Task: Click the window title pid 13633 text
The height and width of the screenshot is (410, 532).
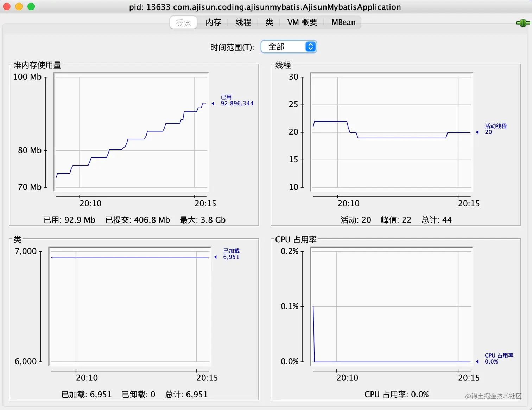Action: tap(265, 7)
